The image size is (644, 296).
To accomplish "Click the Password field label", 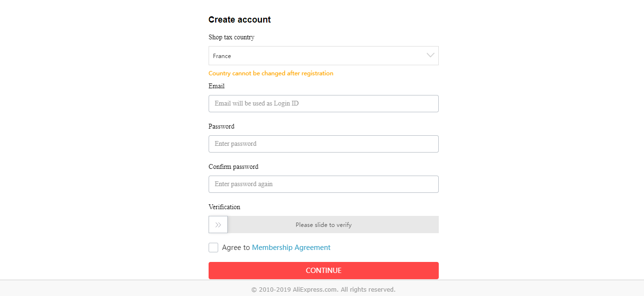I will point(222,127).
